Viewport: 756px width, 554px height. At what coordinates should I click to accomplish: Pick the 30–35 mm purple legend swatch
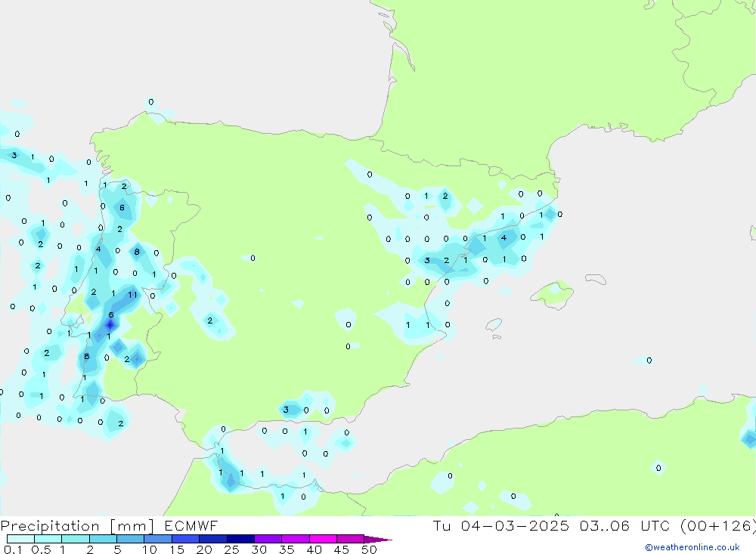pyautogui.click(x=268, y=539)
